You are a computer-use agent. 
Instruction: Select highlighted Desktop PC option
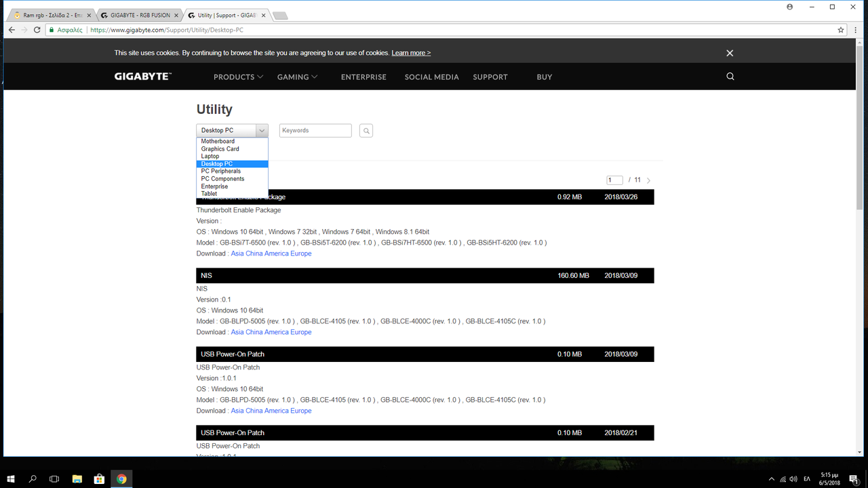point(232,163)
